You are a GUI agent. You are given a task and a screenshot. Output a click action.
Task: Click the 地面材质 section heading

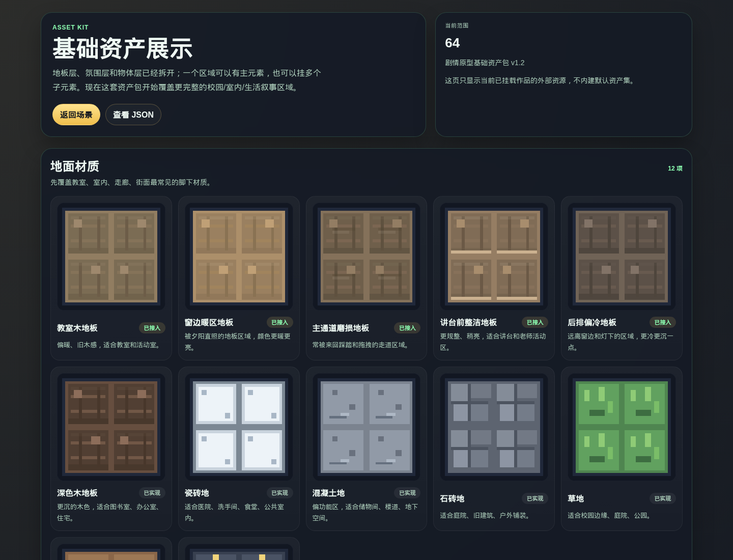coord(75,166)
